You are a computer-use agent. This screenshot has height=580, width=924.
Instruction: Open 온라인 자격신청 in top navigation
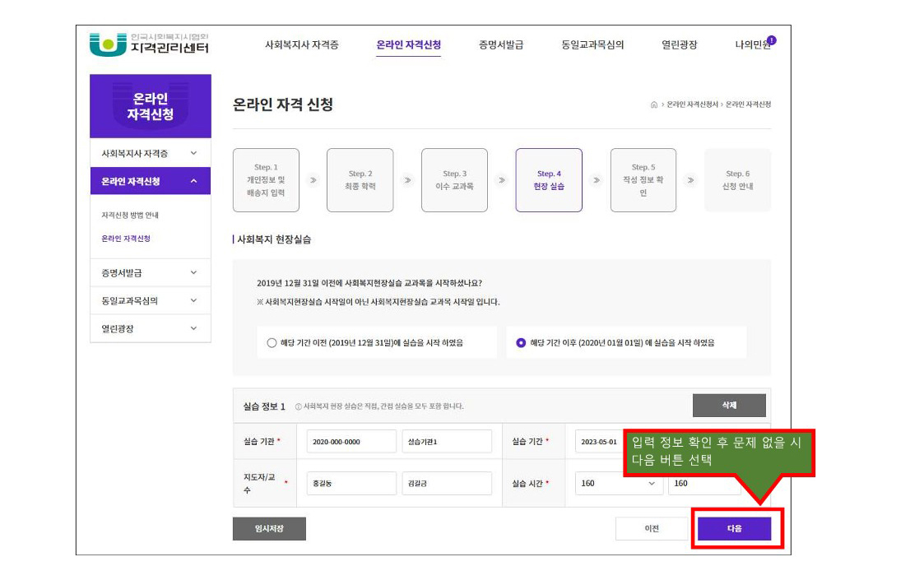click(x=408, y=44)
